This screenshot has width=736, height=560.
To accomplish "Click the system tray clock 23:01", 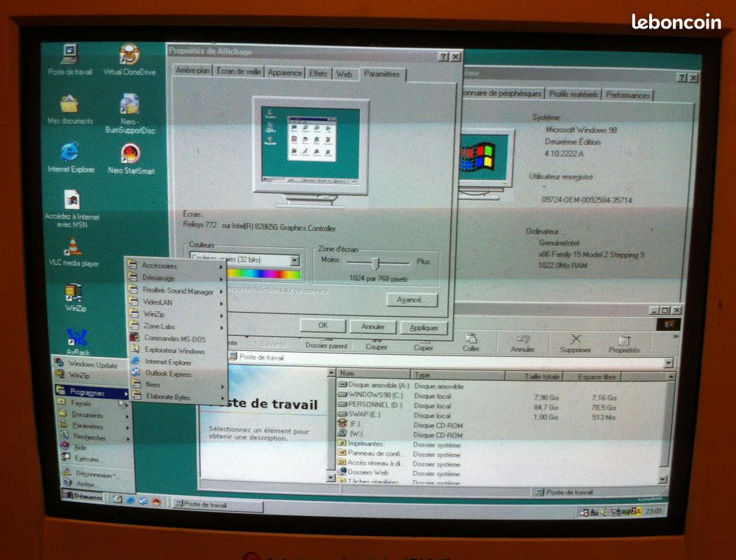I will (653, 511).
